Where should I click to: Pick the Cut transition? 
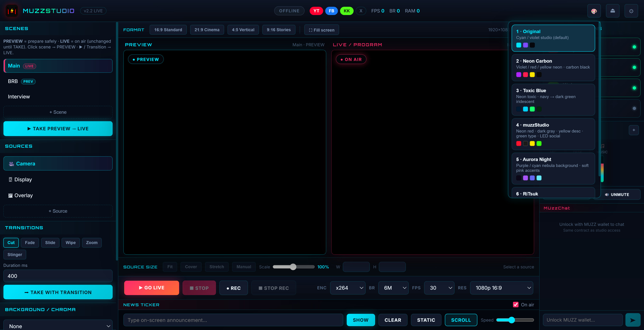click(x=11, y=243)
